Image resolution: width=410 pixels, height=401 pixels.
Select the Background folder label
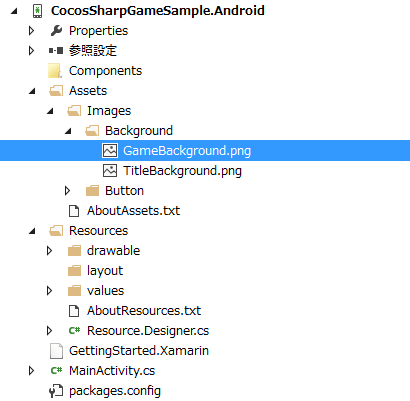pyautogui.click(x=139, y=131)
